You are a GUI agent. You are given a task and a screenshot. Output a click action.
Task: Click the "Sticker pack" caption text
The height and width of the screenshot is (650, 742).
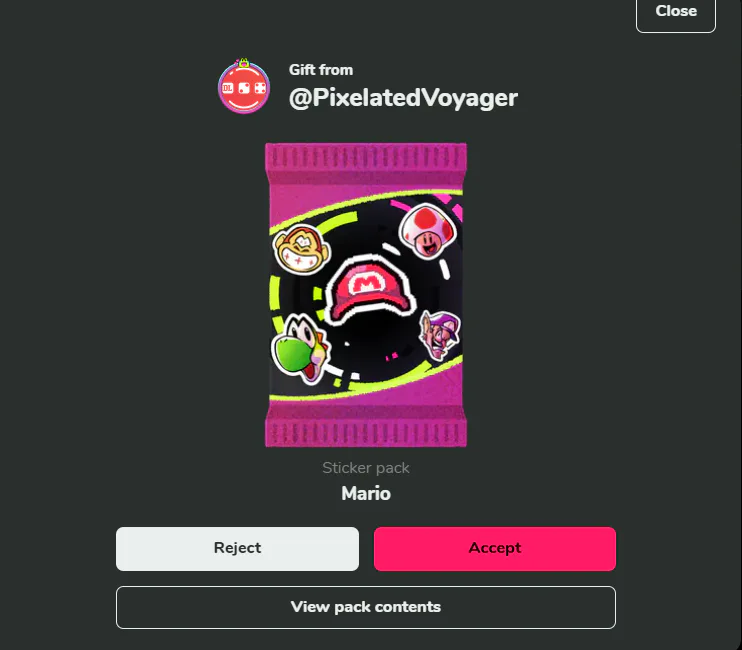tap(366, 468)
